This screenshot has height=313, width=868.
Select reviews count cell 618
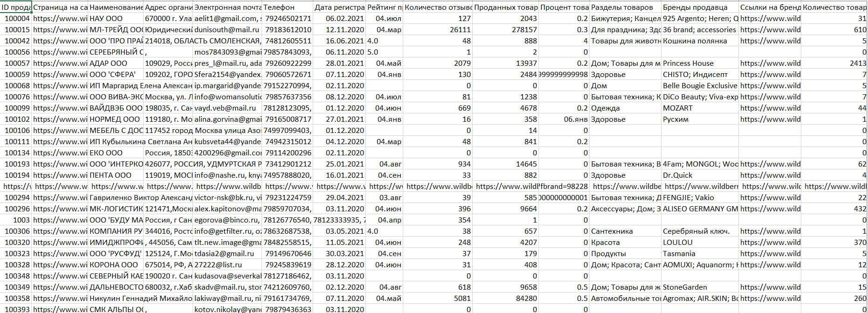(438, 287)
